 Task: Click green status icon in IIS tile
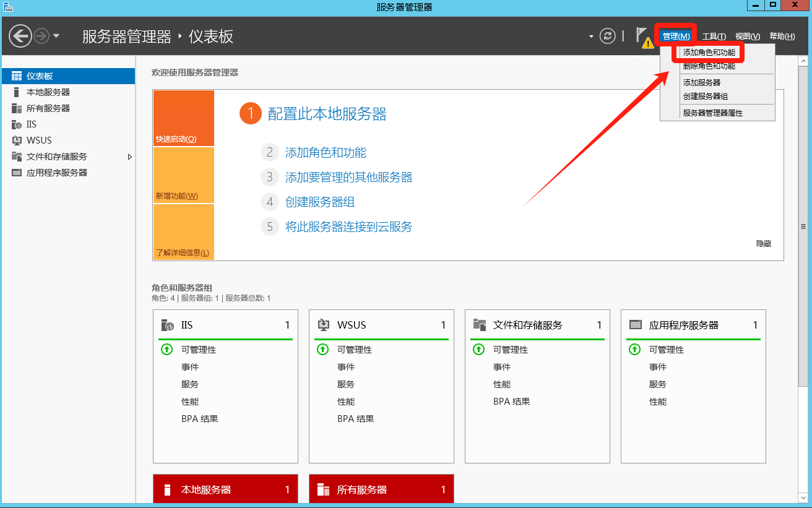(x=166, y=350)
